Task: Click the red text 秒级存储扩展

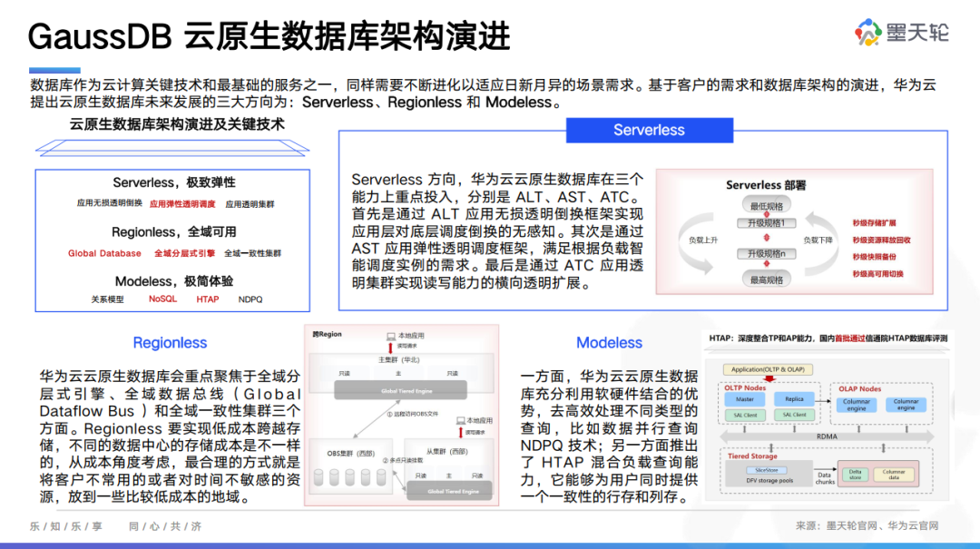Action: (x=874, y=222)
